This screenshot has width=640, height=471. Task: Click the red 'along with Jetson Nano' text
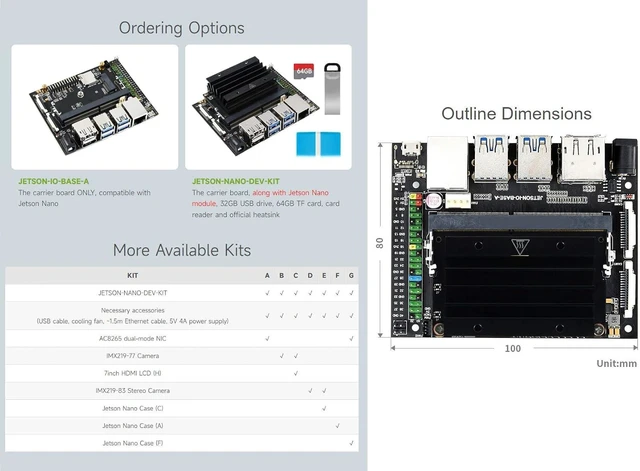click(x=291, y=193)
